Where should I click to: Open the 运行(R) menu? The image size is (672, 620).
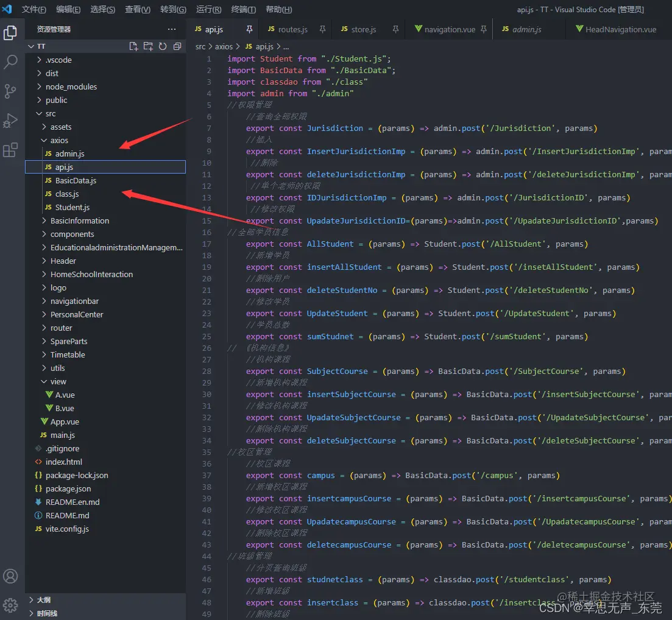[x=209, y=9]
